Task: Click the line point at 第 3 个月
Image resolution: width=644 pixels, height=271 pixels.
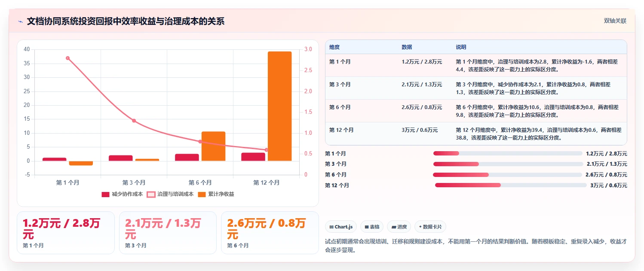Action: click(134, 121)
